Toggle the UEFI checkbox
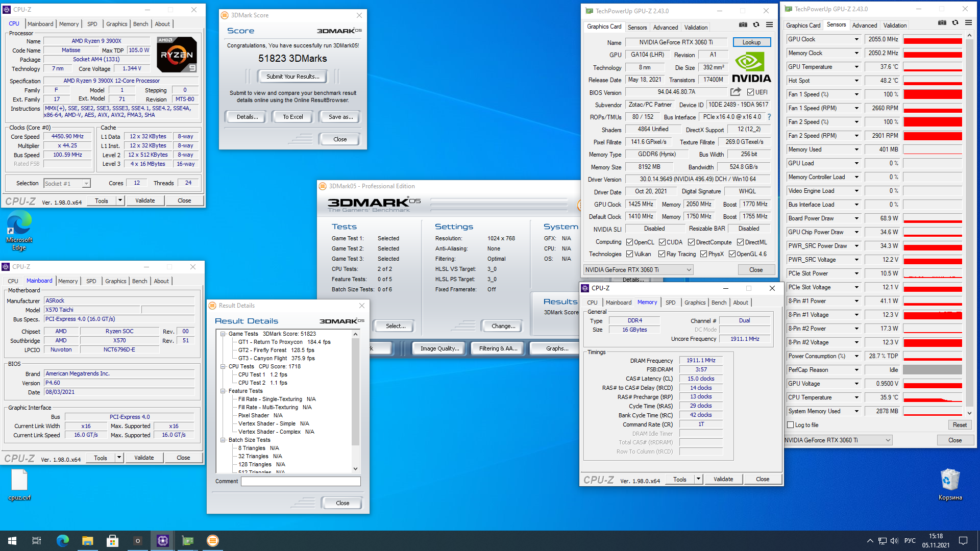The image size is (980, 551). tap(750, 92)
